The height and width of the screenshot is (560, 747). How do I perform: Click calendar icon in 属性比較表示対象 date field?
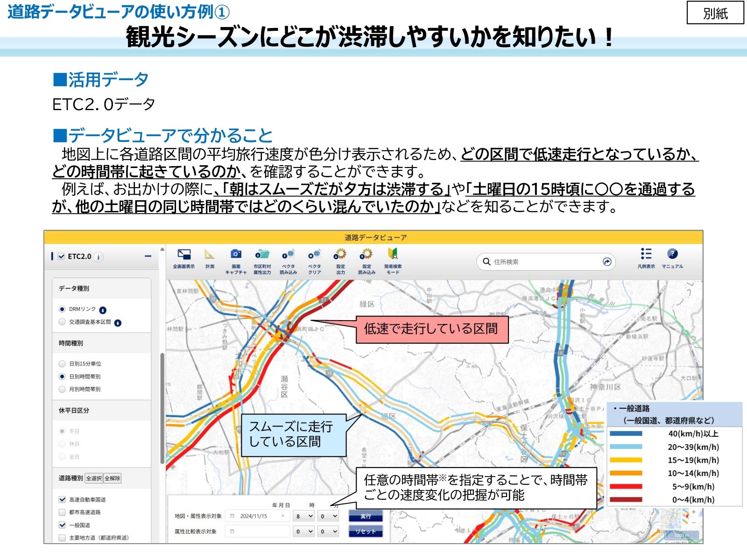pos(233,531)
